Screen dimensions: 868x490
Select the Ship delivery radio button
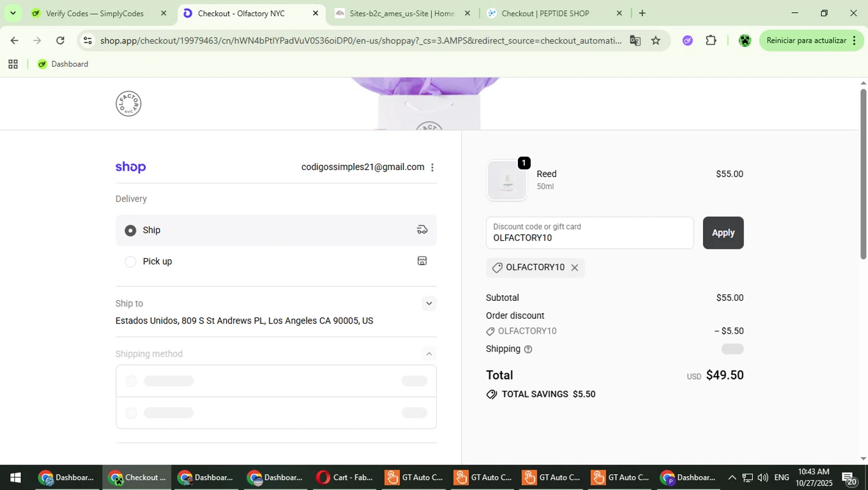point(131,230)
